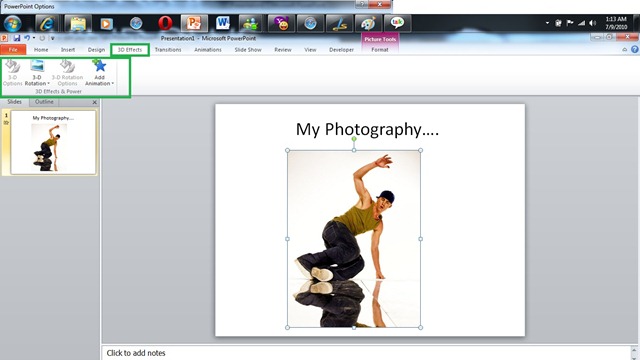
Task: Expand the 3-D Rotation dropdown arrow
Action: pos(48,84)
